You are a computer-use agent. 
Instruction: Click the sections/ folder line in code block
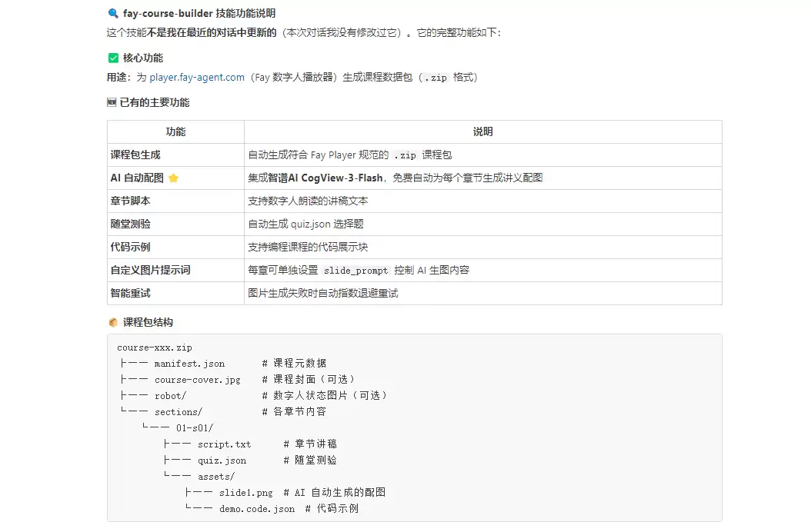tap(178, 412)
